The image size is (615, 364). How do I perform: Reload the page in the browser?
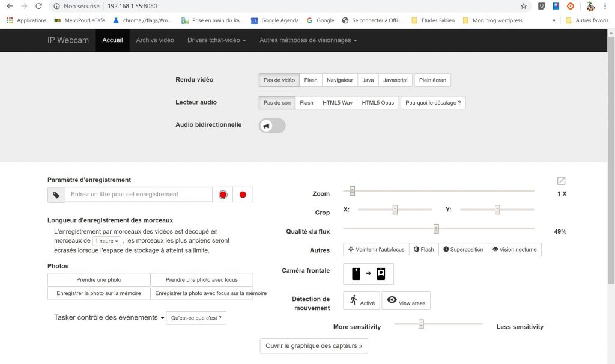tap(38, 6)
